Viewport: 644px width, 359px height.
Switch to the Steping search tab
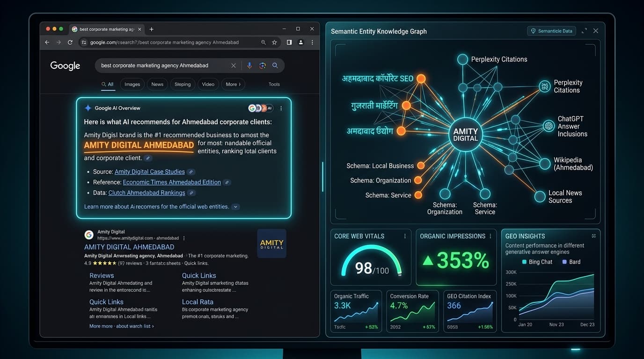coord(183,84)
